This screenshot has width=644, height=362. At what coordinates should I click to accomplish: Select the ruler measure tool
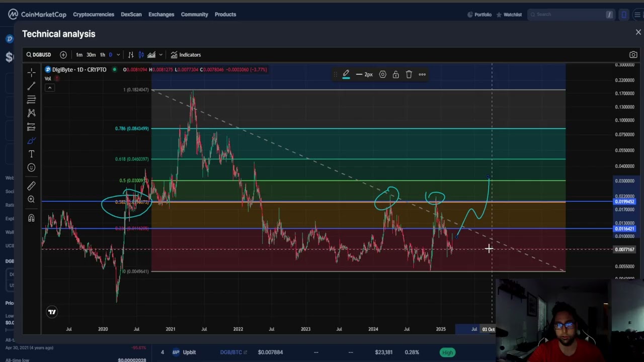pos(31,186)
